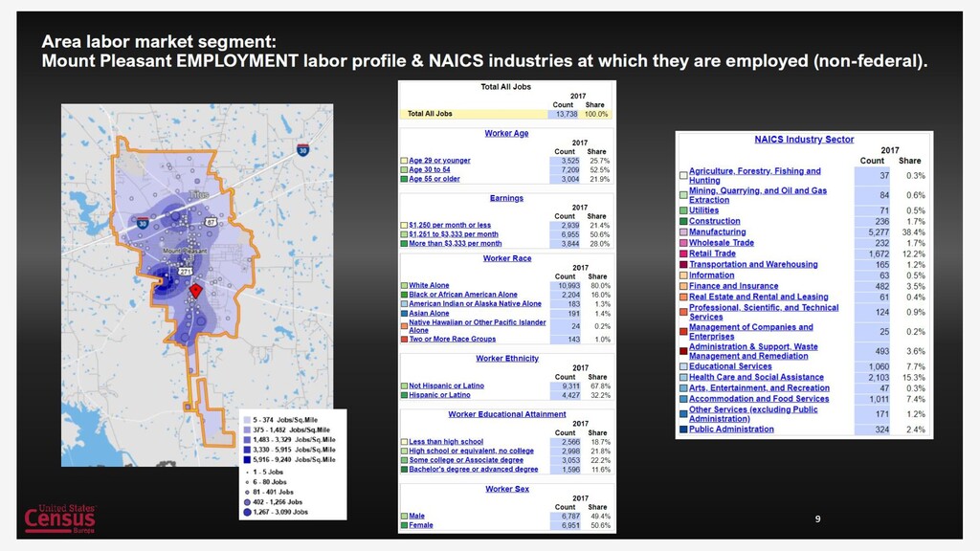Click the 5 - 374 Jobs/Sq.Mile legend swatch
Screen dimensions: 980x551
click(x=247, y=421)
